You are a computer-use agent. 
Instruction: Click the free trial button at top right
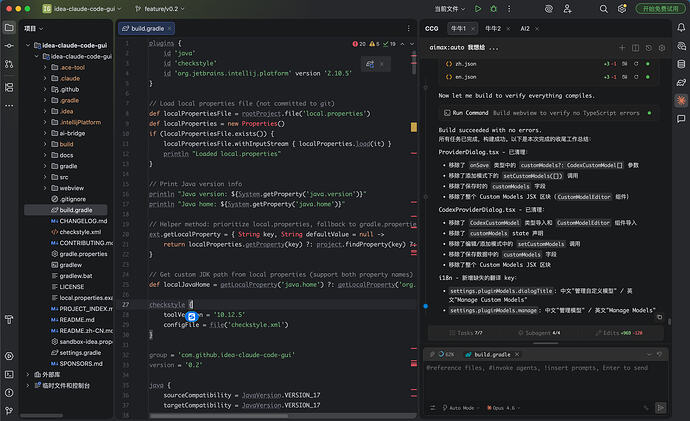point(661,9)
